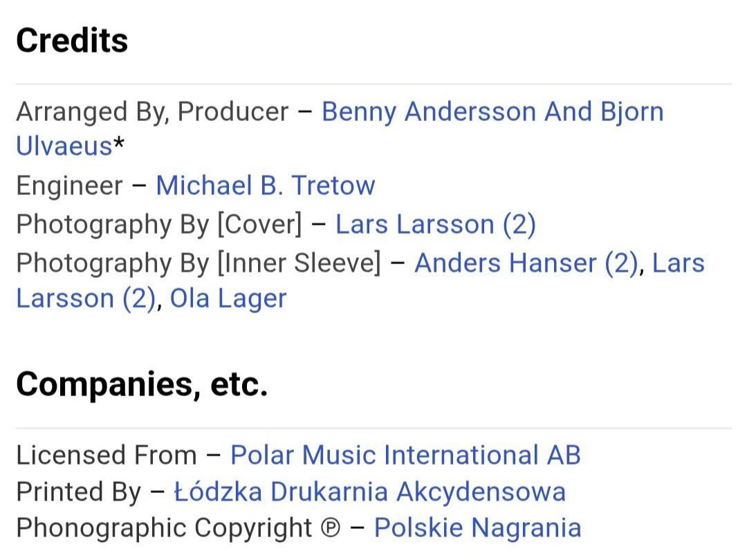Open Michael B. Tretow engineer link
747x560 pixels.
pyautogui.click(x=266, y=185)
